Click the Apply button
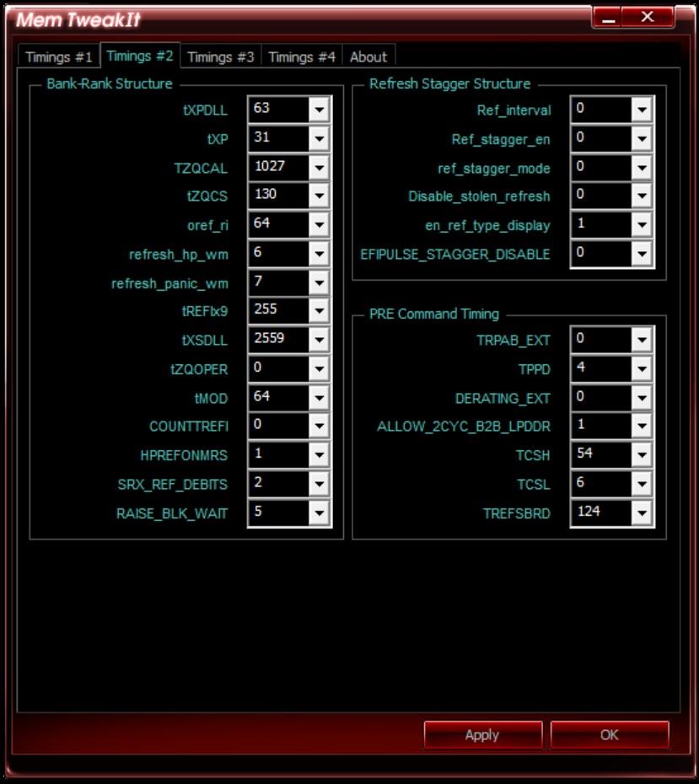This screenshot has height=784, width=699. pos(482,734)
